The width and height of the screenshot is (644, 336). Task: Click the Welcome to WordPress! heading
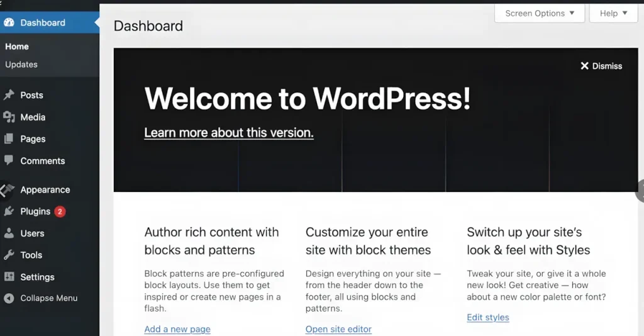(x=307, y=98)
